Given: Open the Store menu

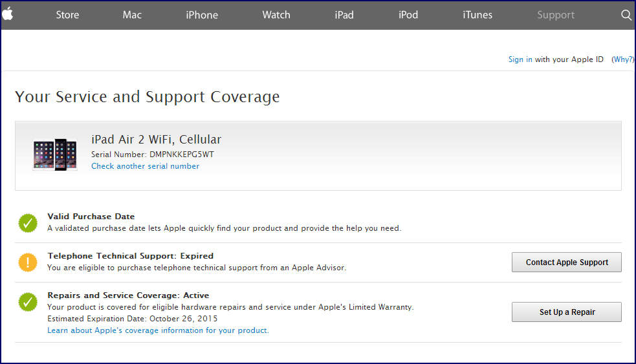Looking at the screenshot, I should point(67,15).
